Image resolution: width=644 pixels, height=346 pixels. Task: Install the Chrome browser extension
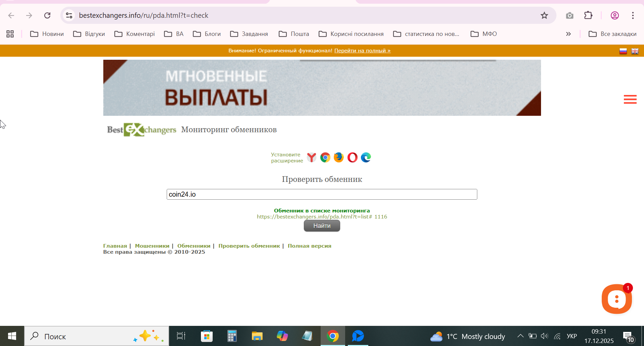click(325, 157)
